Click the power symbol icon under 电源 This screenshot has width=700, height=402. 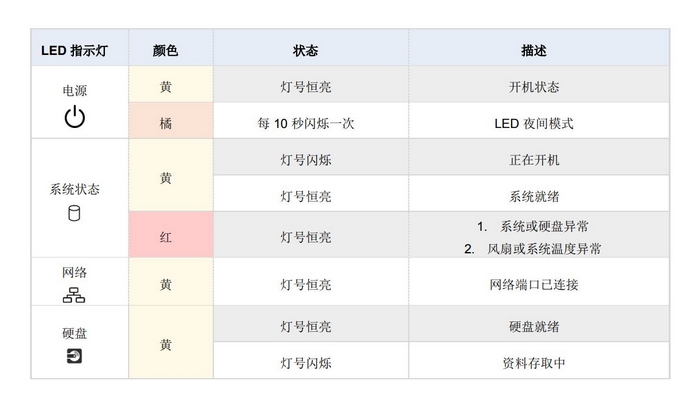[75, 117]
